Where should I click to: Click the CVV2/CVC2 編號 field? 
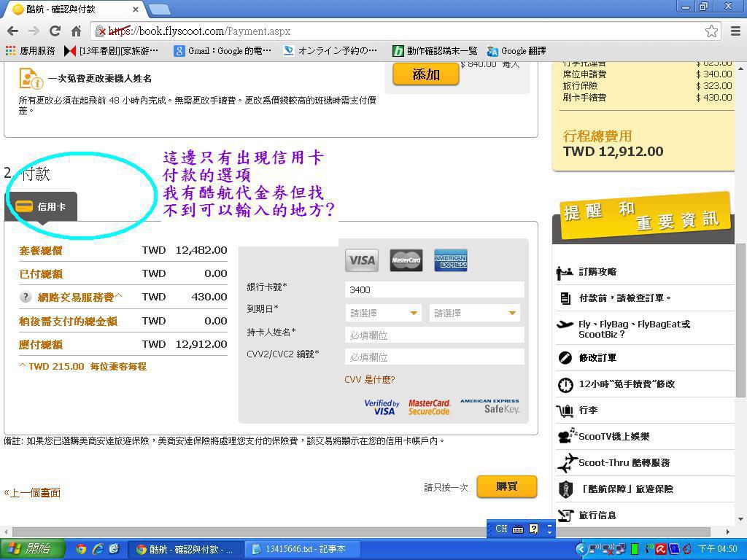(435, 357)
